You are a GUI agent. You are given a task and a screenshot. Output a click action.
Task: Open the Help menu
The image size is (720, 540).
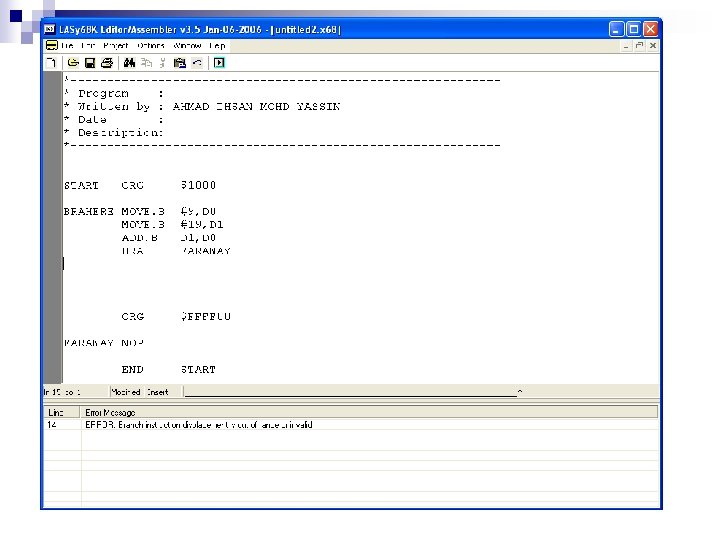[x=217, y=45]
